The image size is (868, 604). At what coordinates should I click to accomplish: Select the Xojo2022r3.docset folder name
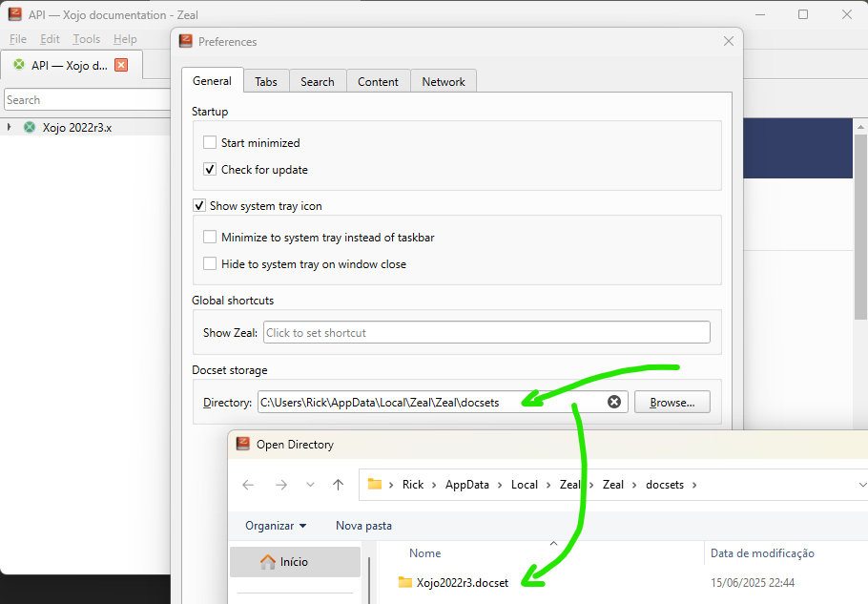click(463, 582)
